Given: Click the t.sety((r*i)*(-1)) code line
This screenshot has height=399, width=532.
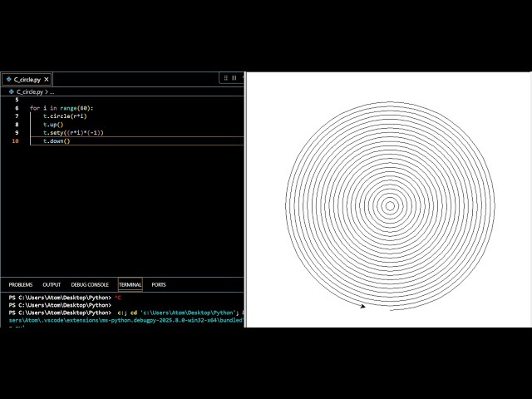Looking at the screenshot, I should point(73,133).
